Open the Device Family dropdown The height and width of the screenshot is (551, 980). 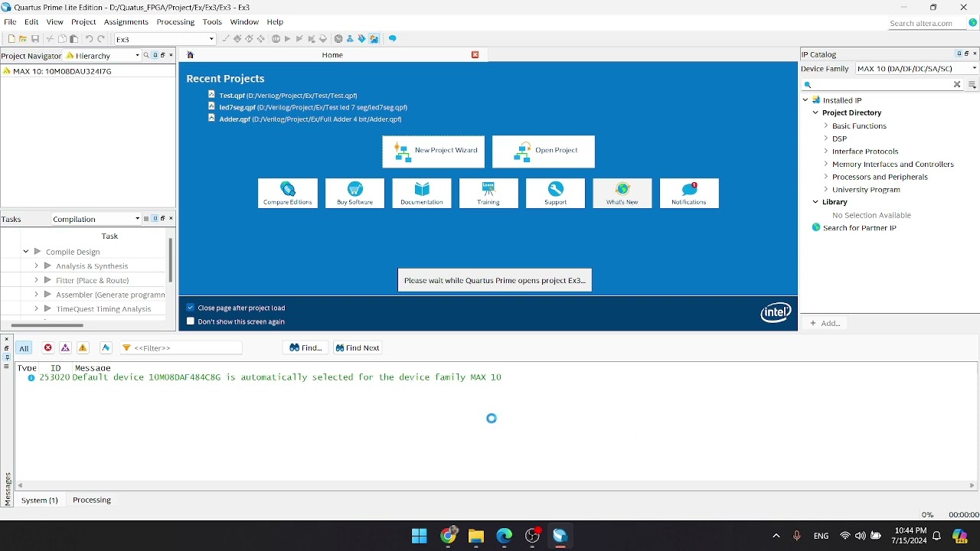click(917, 69)
